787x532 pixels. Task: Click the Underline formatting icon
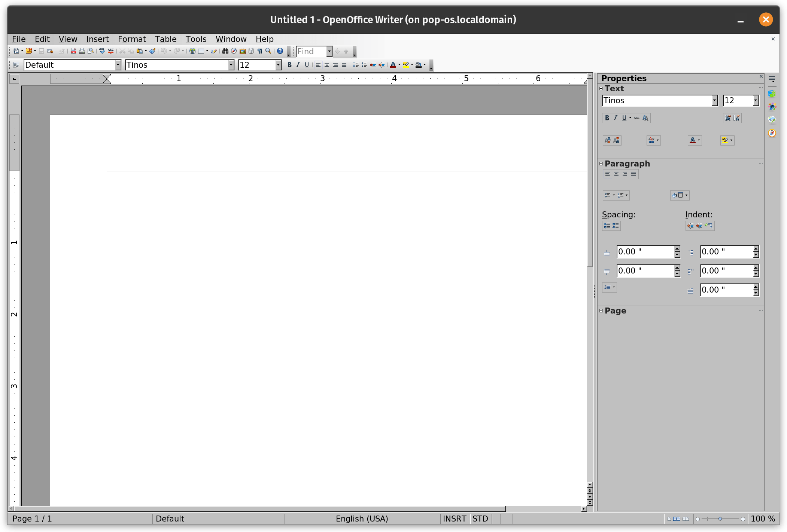pyautogui.click(x=307, y=65)
